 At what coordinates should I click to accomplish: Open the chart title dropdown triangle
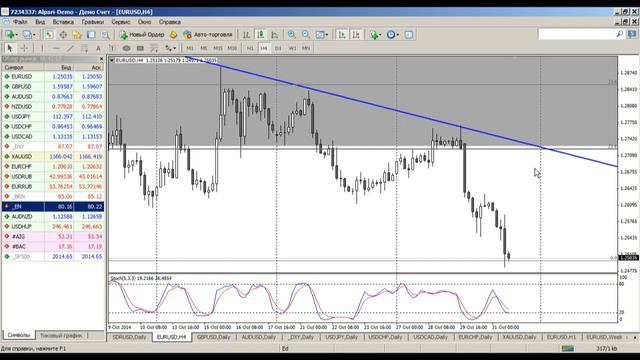click(x=111, y=60)
